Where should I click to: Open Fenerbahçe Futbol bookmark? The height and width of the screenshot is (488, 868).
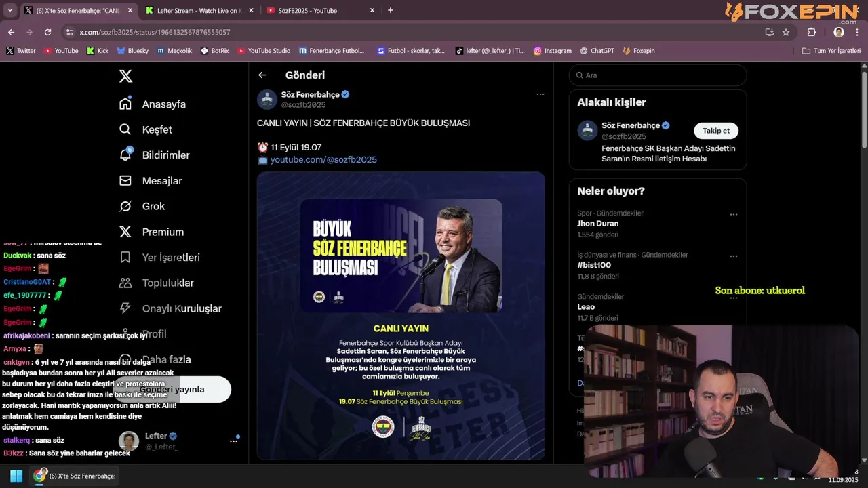[331, 51]
